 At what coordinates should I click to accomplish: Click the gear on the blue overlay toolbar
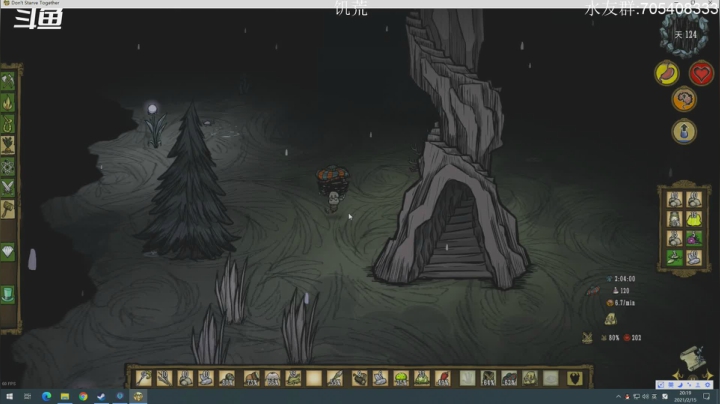tap(708, 385)
